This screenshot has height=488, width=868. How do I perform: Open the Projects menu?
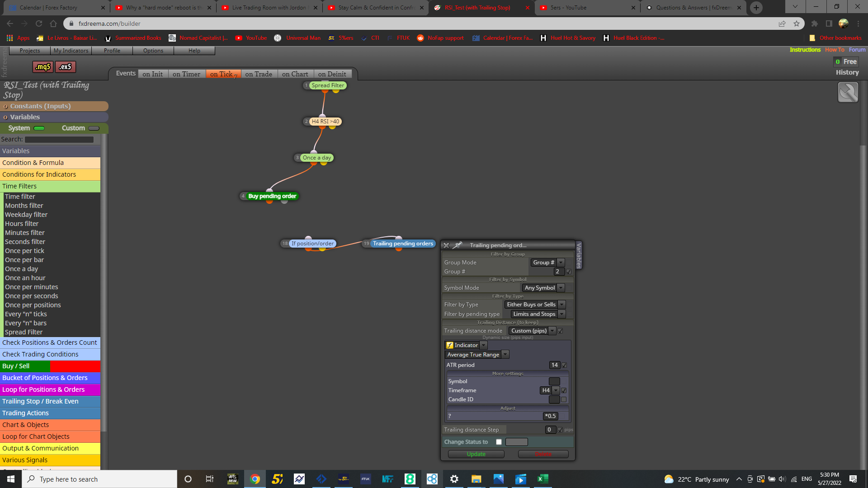click(30, 51)
